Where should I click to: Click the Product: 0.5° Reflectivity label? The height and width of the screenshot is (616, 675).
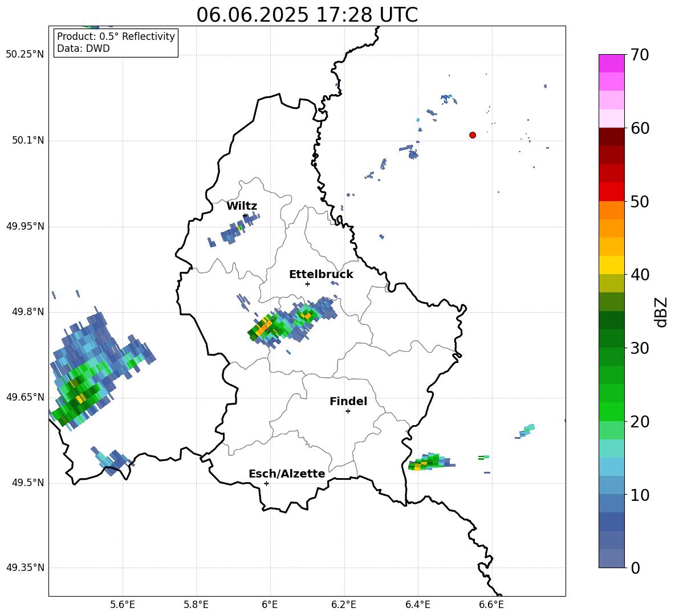tap(116, 36)
